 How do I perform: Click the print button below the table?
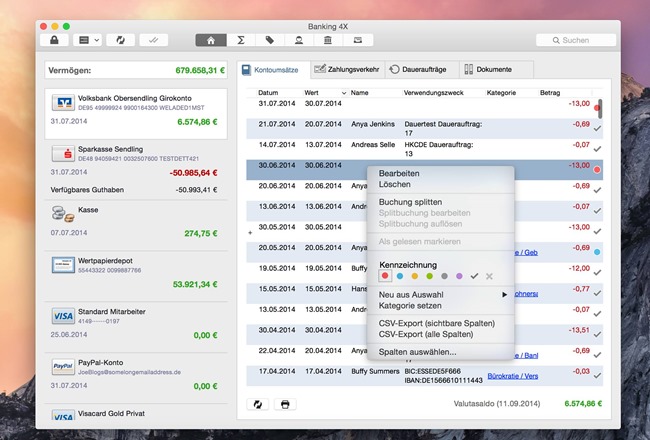click(x=286, y=404)
